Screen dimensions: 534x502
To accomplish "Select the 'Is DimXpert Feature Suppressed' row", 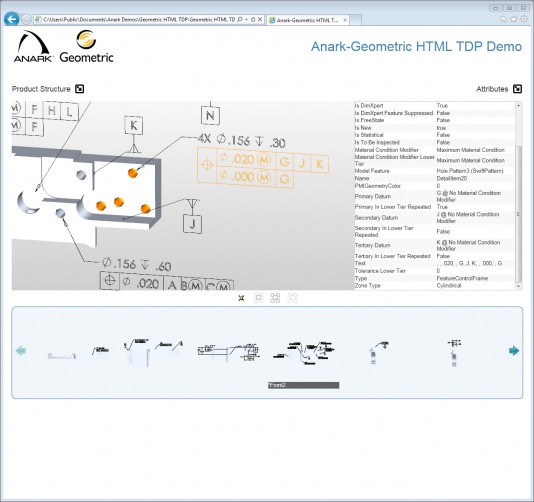I will coord(434,113).
